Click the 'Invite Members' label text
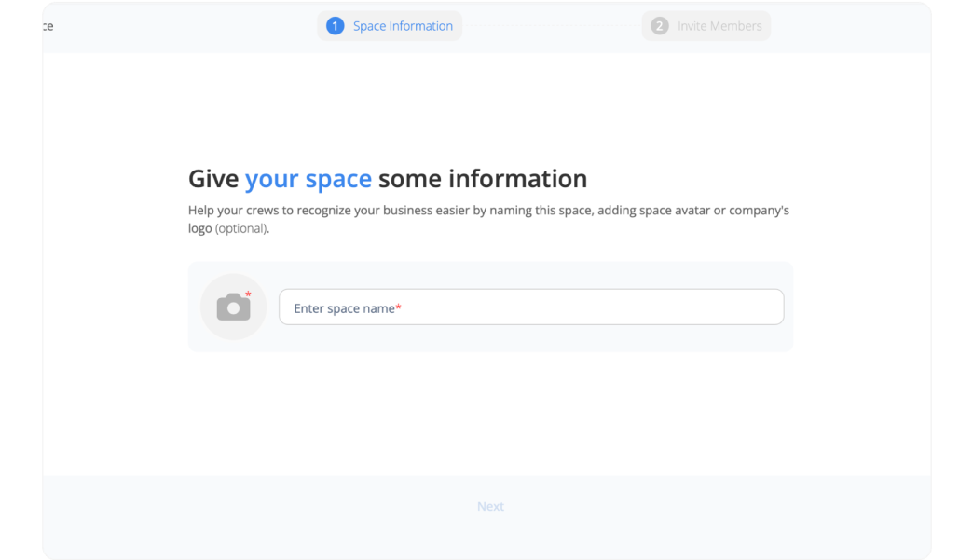Image resolution: width=973 pixels, height=560 pixels. click(x=719, y=26)
